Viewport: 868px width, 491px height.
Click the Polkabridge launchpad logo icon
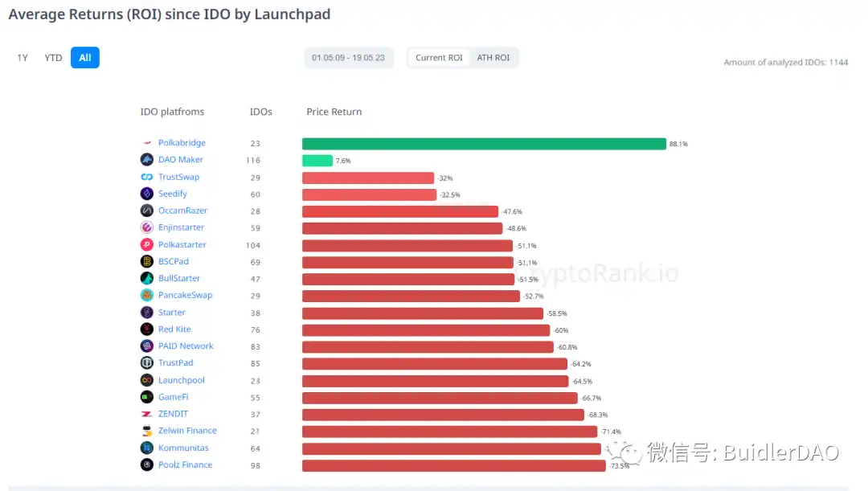point(147,142)
